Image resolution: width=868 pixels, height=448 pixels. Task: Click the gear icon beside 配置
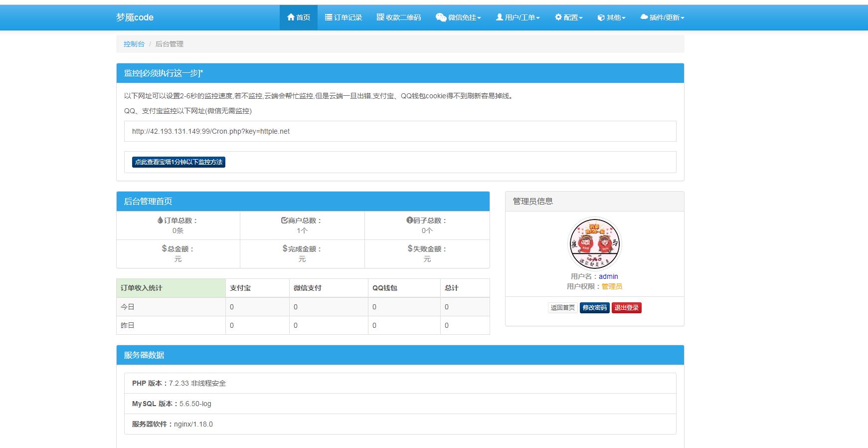click(558, 17)
